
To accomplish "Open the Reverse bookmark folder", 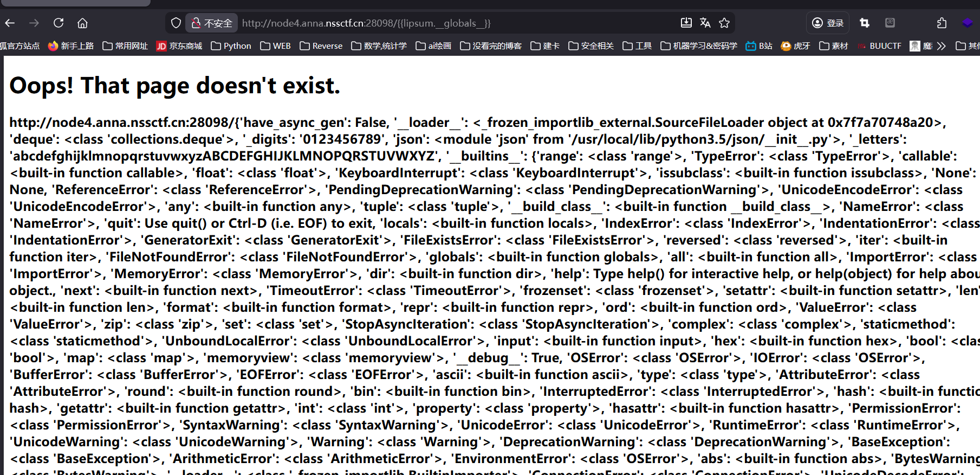I will [x=321, y=46].
